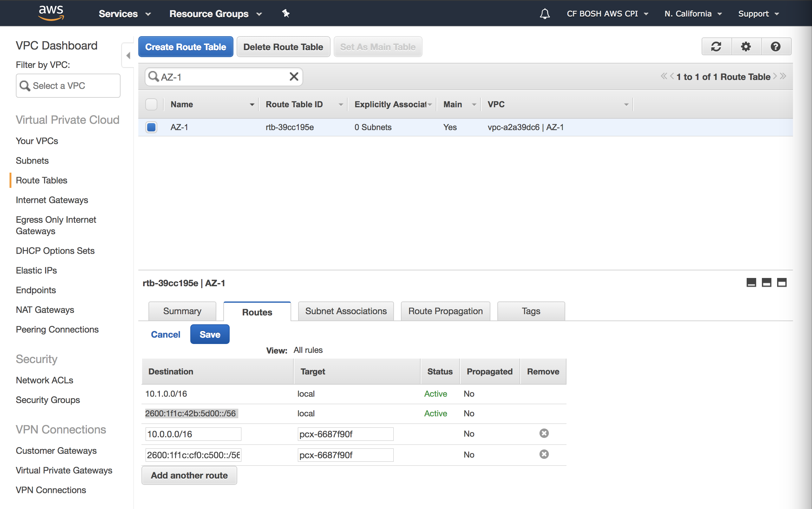Remove the 10.0.0.0/16 route
The width and height of the screenshot is (812, 509).
pyautogui.click(x=544, y=433)
